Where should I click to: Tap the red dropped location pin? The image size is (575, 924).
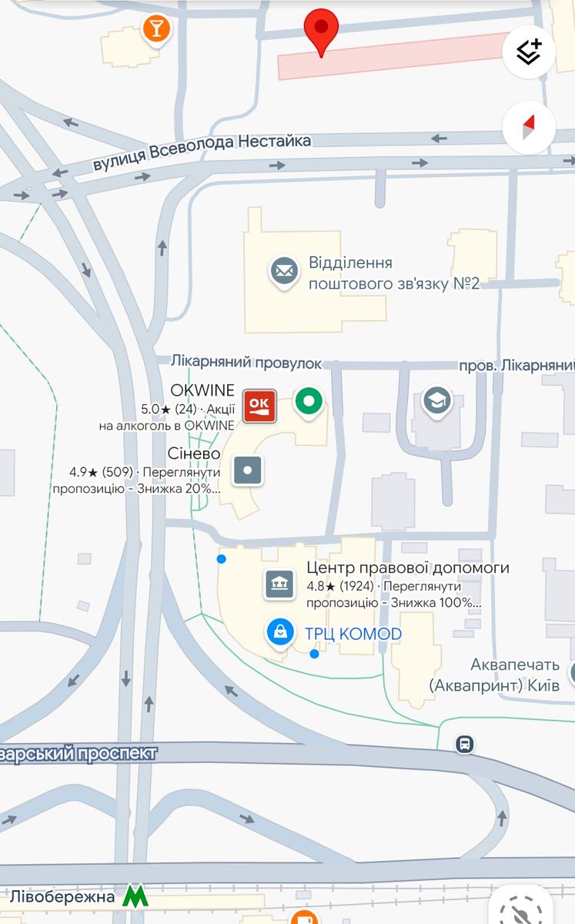[x=322, y=32]
